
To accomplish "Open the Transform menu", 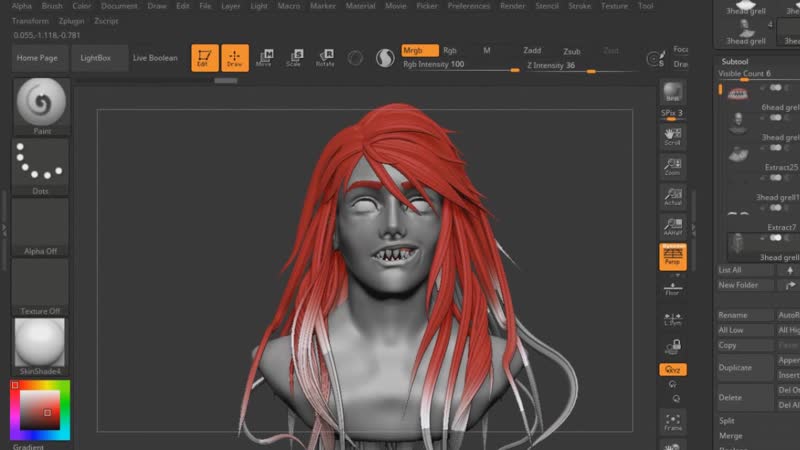I will (x=30, y=21).
